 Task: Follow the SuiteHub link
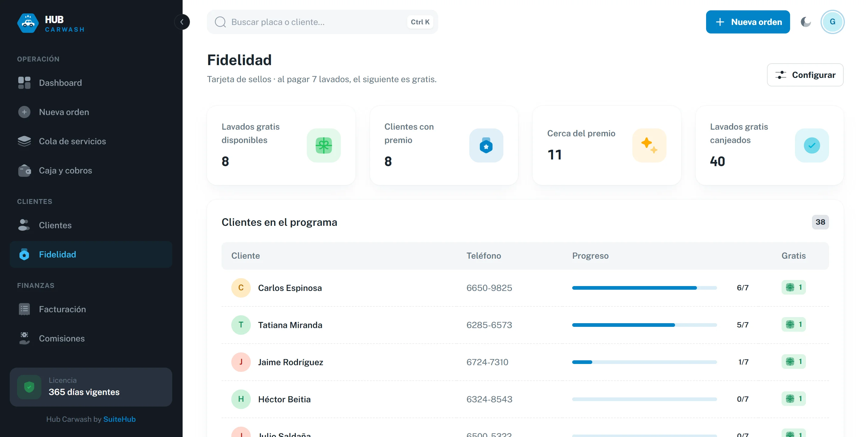(x=119, y=419)
